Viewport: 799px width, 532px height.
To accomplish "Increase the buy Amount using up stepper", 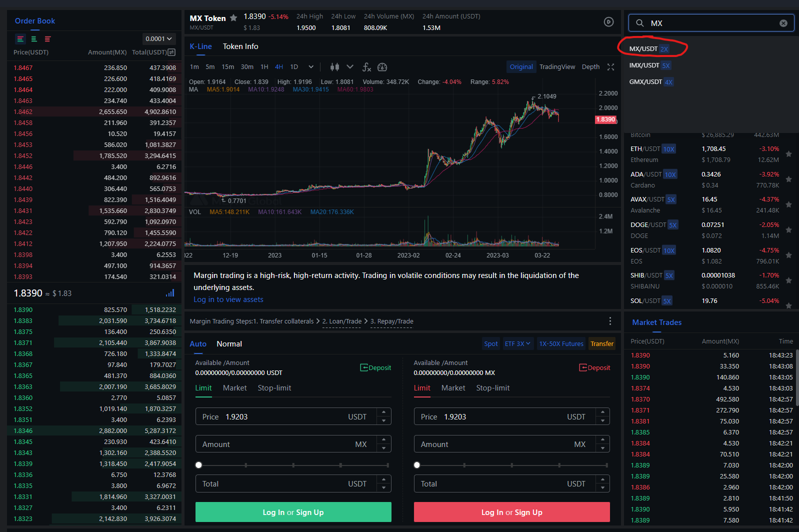I will (x=384, y=440).
